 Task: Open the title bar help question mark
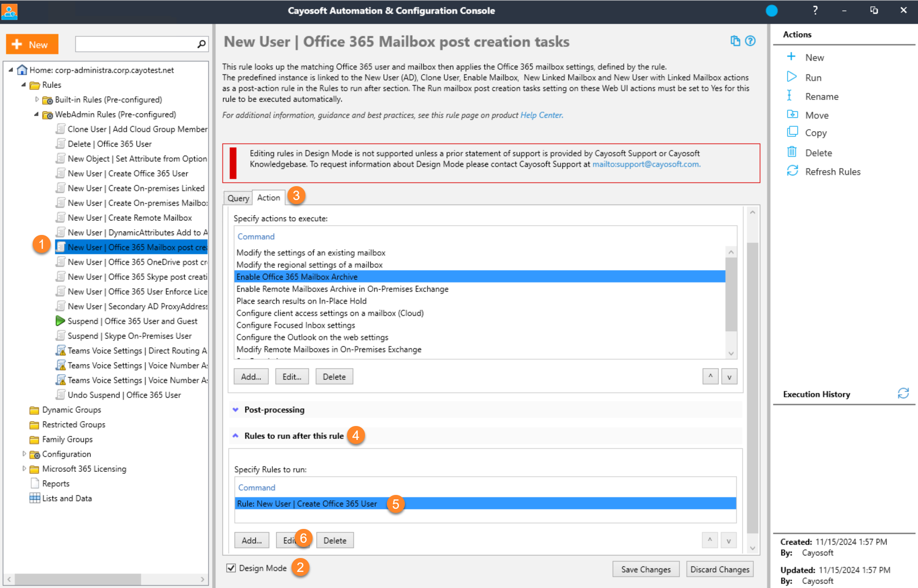click(815, 10)
